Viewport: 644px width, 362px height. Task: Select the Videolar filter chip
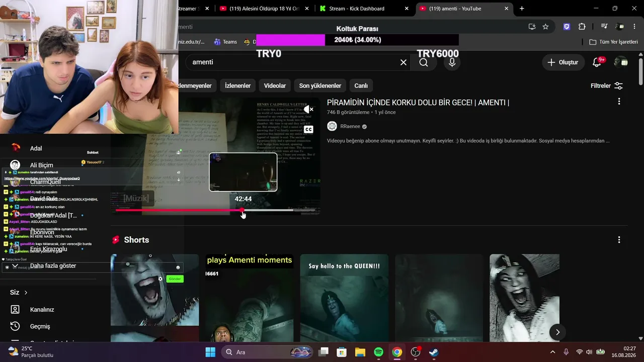pos(275,86)
